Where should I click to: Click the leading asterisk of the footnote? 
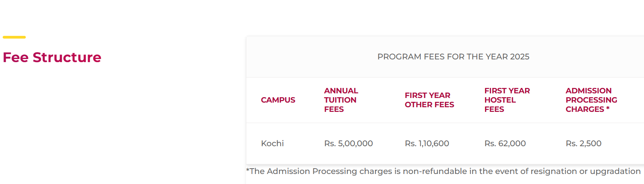pyautogui.click(x=248, y=170)
